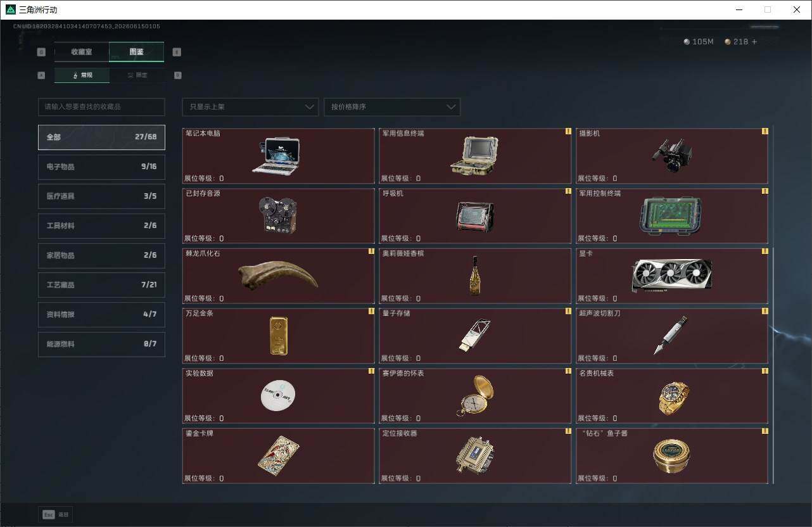Click the D key hint right of 限定
The image size is (812, 527).
click(x=177, y=75)
